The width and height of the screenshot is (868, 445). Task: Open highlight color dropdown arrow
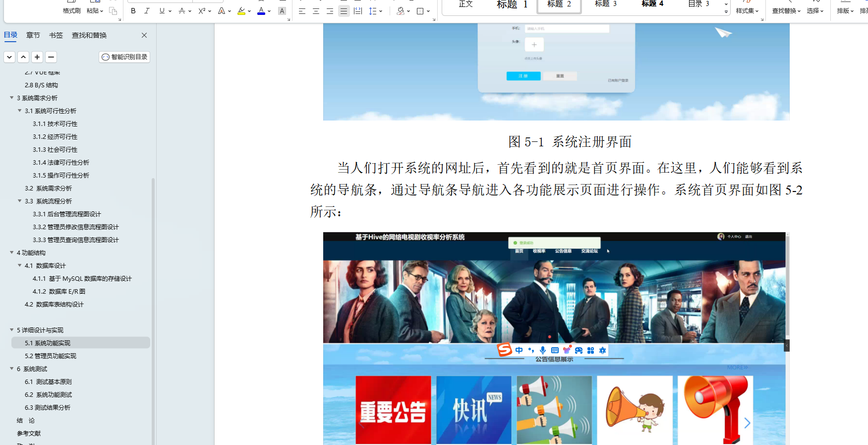click(x=249, y=11)
